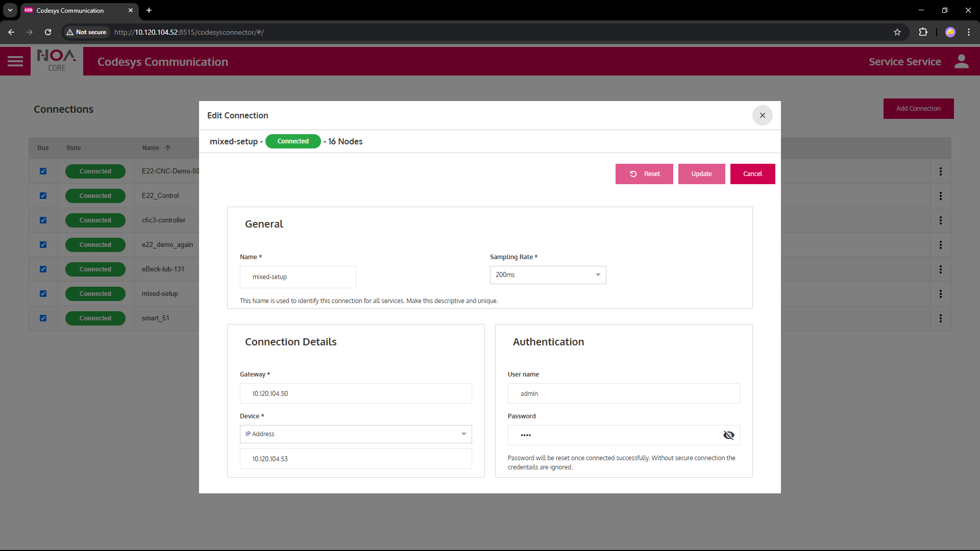Open the Device type IP Address dropdown

click(356, 434)
